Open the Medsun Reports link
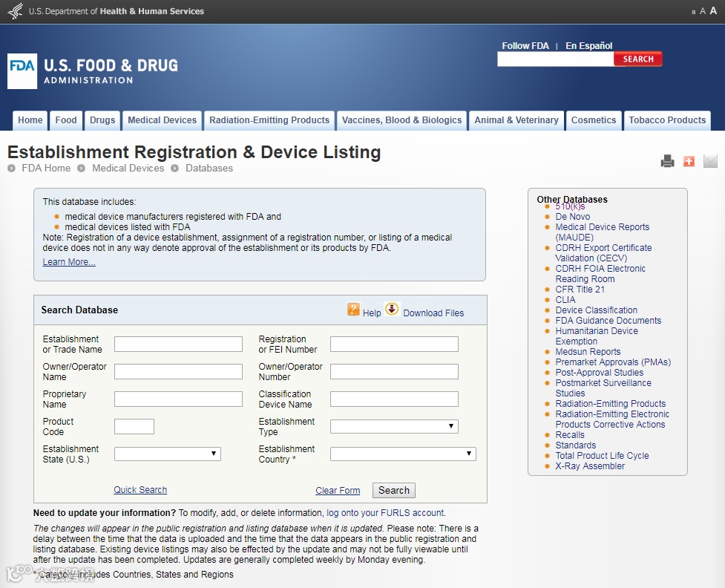The height and width of the screenshot is (588, 725). [x=588, y=352]
